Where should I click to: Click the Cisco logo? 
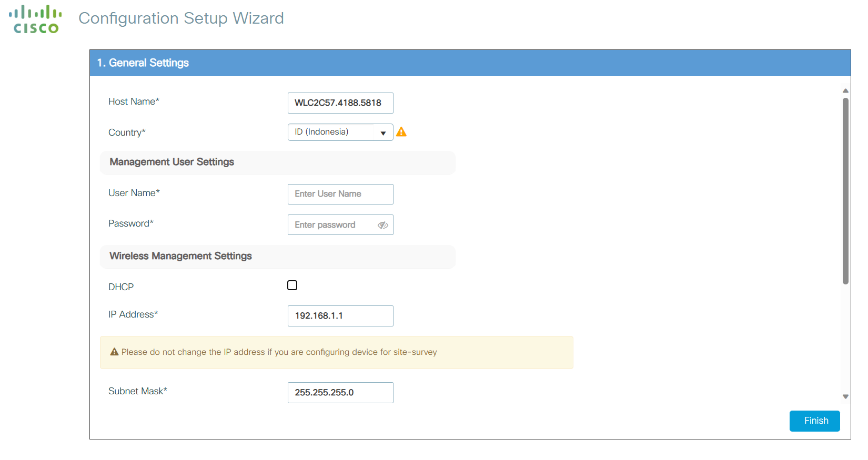(x=35, y=19)
